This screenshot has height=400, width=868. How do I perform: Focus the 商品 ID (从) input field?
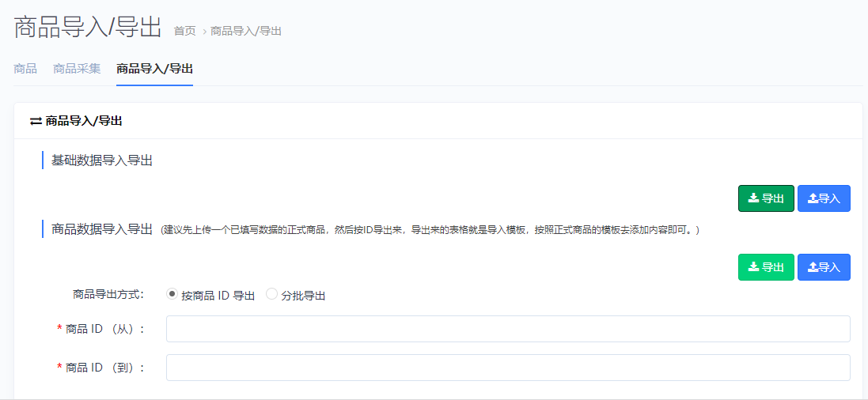coord(508,329)
